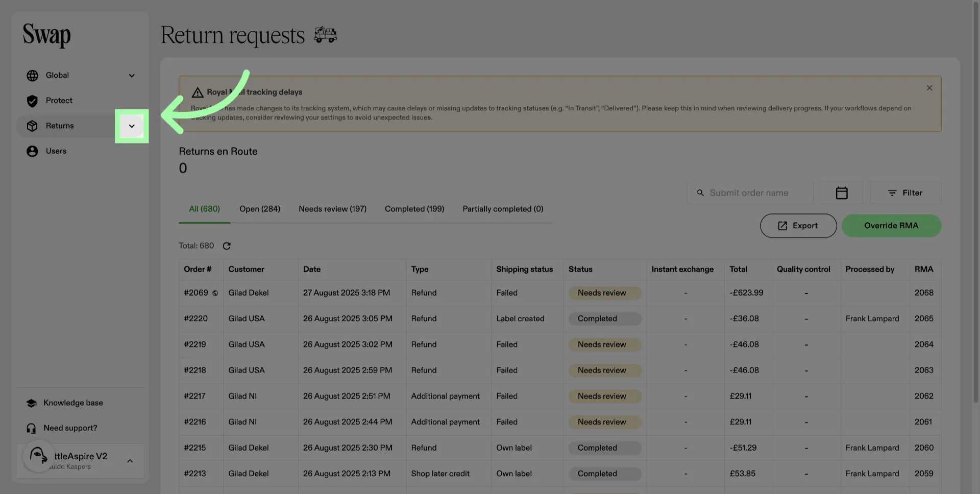
Task: Open the account switcher chevron at bottom
Action: pos(130,461)
